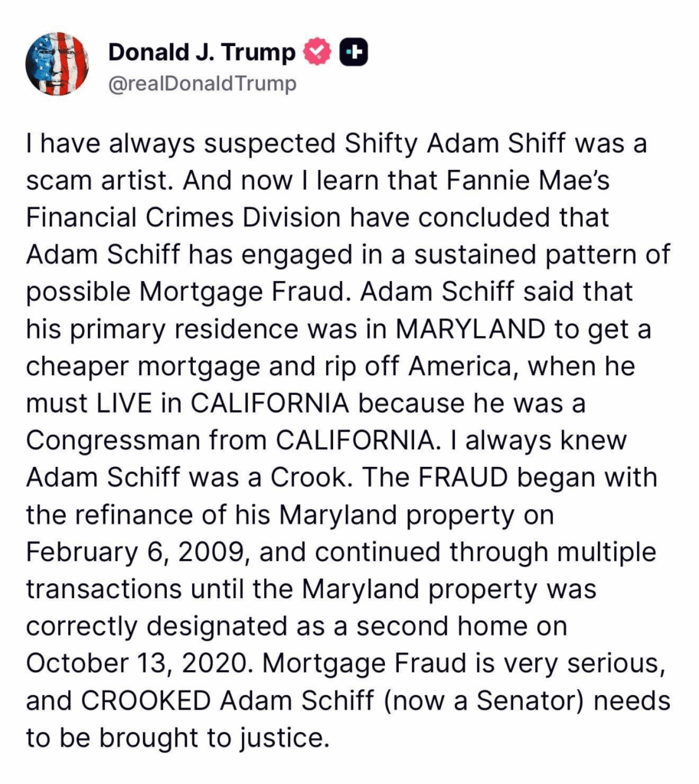Click the uppercase word "FRAUD"
Screen dimensions: 699x784
[462, 478]
